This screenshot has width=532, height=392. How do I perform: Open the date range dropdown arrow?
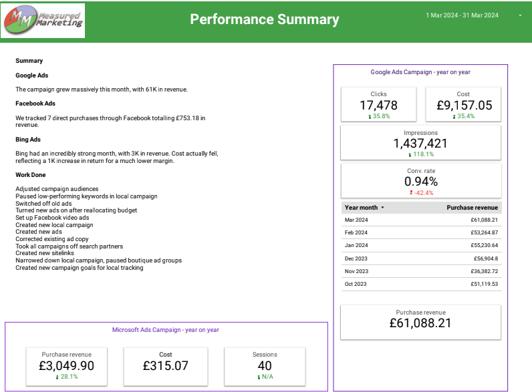click(520, 15)
